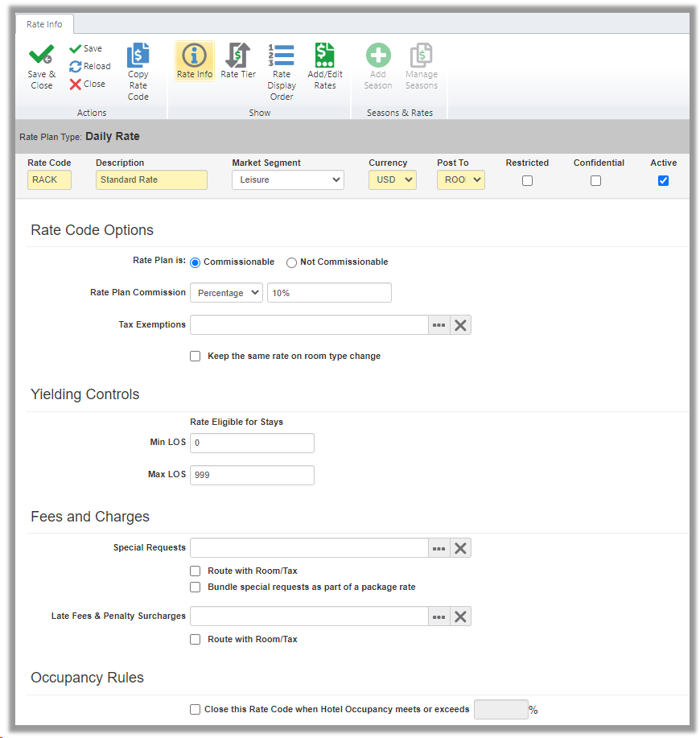Open the Market Segment dropdown
The width and height of the screenshot is (700, 738).
pos(288,179)
